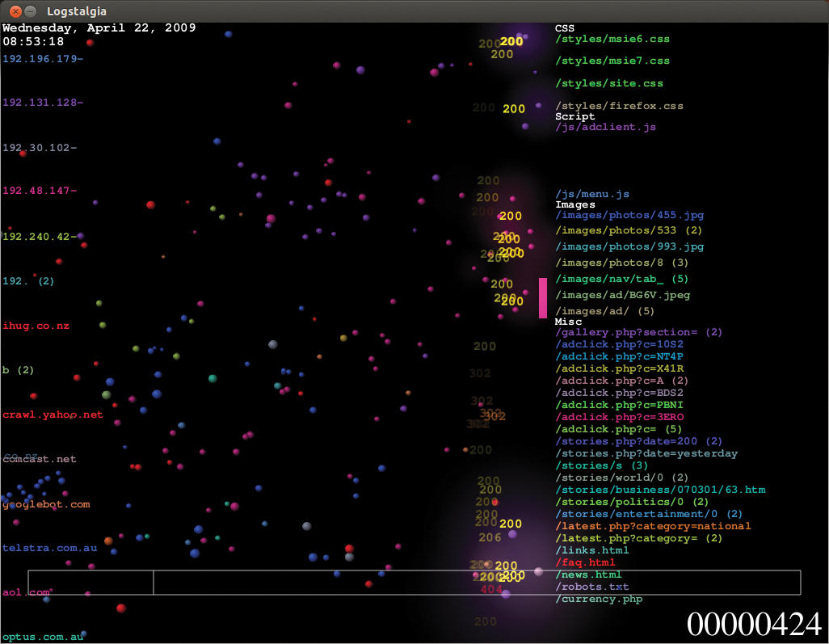Select the /js/adclient.js script entry

point(605,128)
